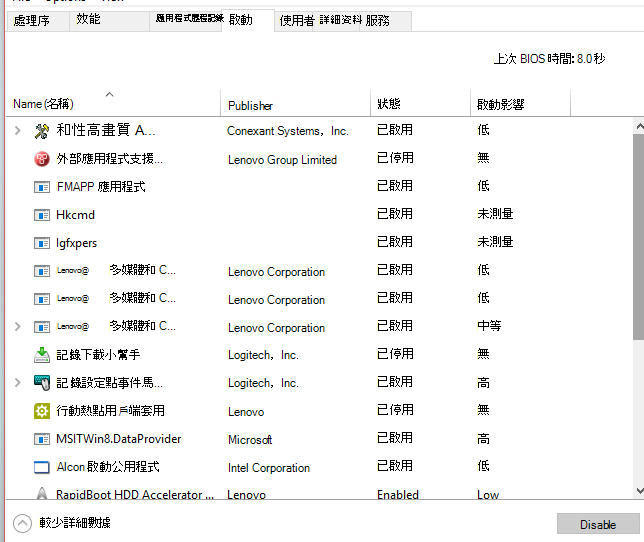
Task: Click Intel Corporation publisher cell
Action: pos(269,468)
